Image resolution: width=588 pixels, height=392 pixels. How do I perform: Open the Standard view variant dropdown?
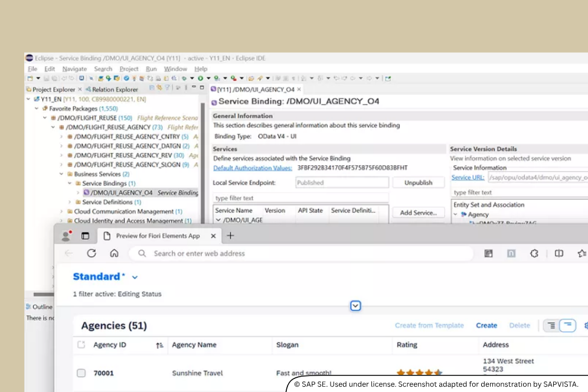(135, 277)
